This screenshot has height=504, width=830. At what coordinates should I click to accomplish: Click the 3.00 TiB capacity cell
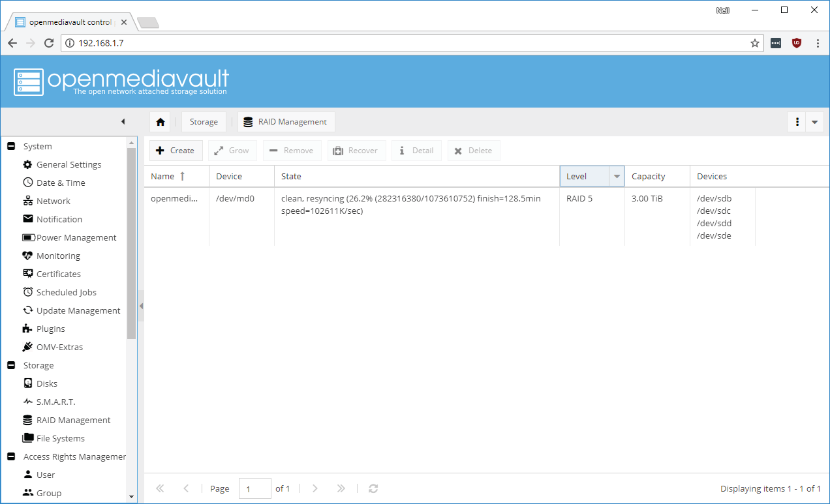point(657,216)
